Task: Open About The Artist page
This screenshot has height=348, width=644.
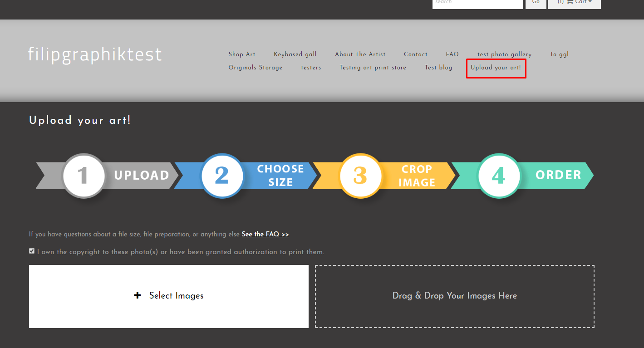Action: [360, 54]
